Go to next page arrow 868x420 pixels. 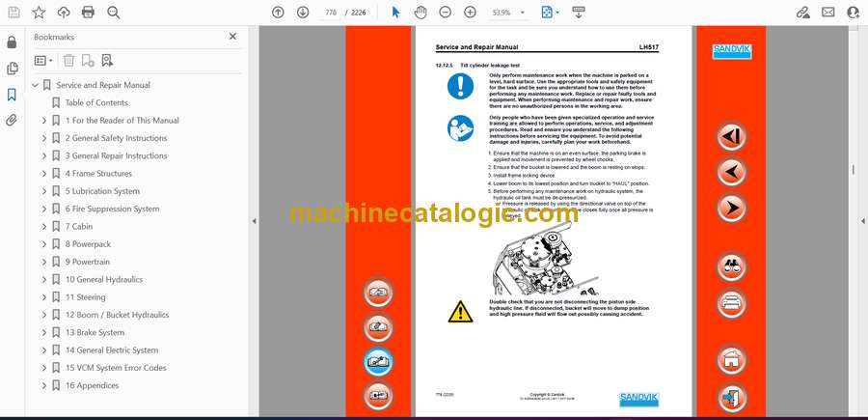[x=302, y=13]
